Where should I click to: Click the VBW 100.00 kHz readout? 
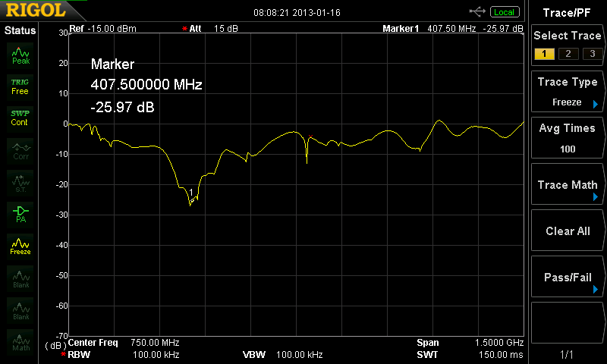(x=282, y=355)
